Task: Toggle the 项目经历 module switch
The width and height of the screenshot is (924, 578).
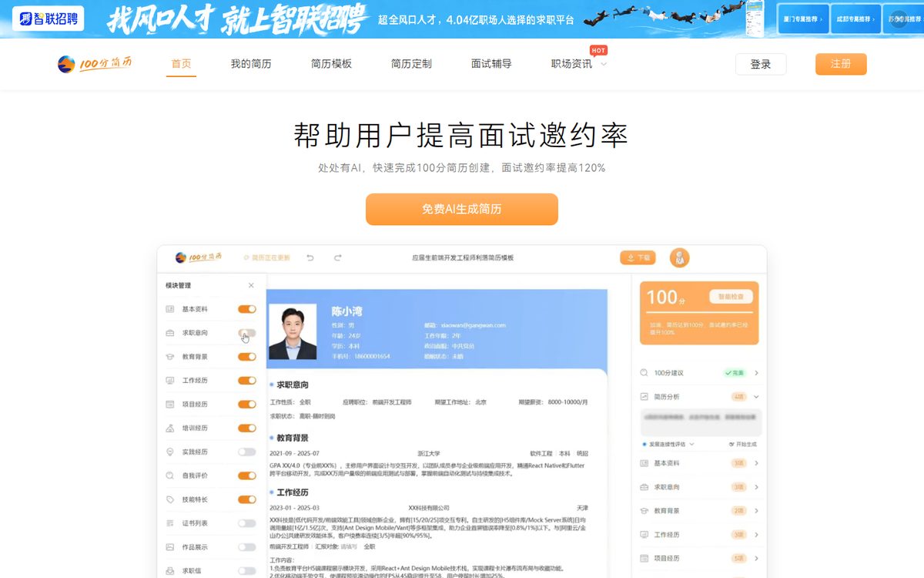Action: pos(247,404)
